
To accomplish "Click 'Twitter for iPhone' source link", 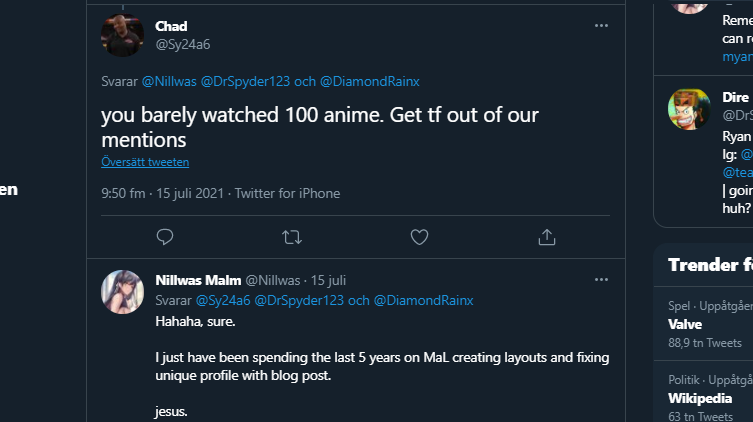I will (x=288, y=194).
